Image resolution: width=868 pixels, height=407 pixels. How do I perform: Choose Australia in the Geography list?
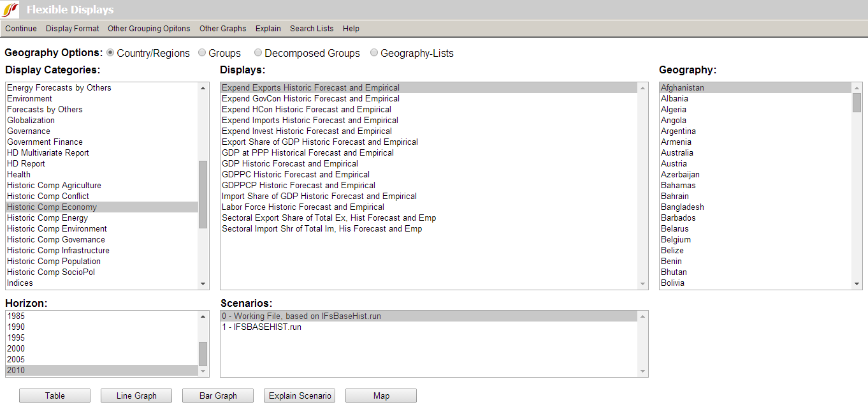[x=677, y=153]
